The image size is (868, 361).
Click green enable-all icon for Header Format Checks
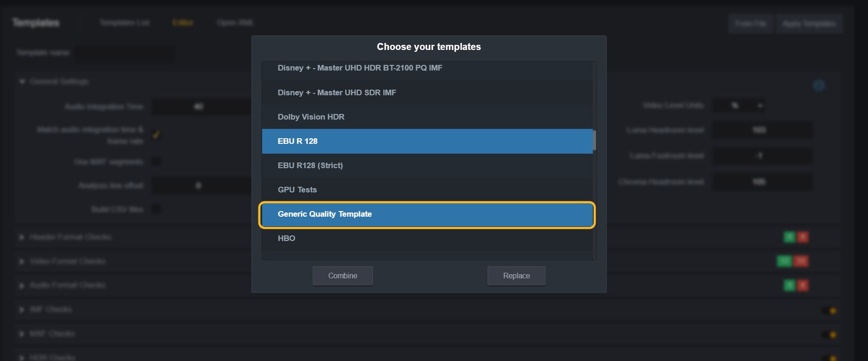[x=789, y=237]
